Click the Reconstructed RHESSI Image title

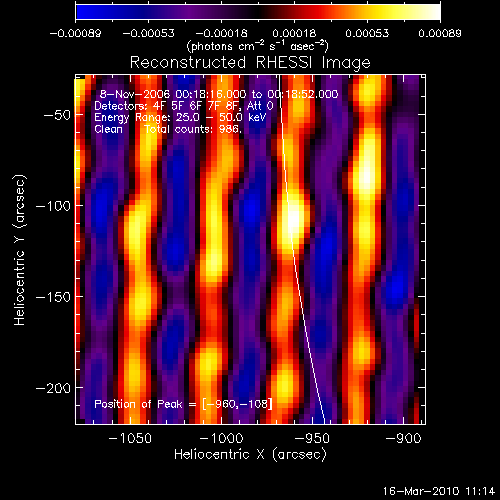coord(250,62)
